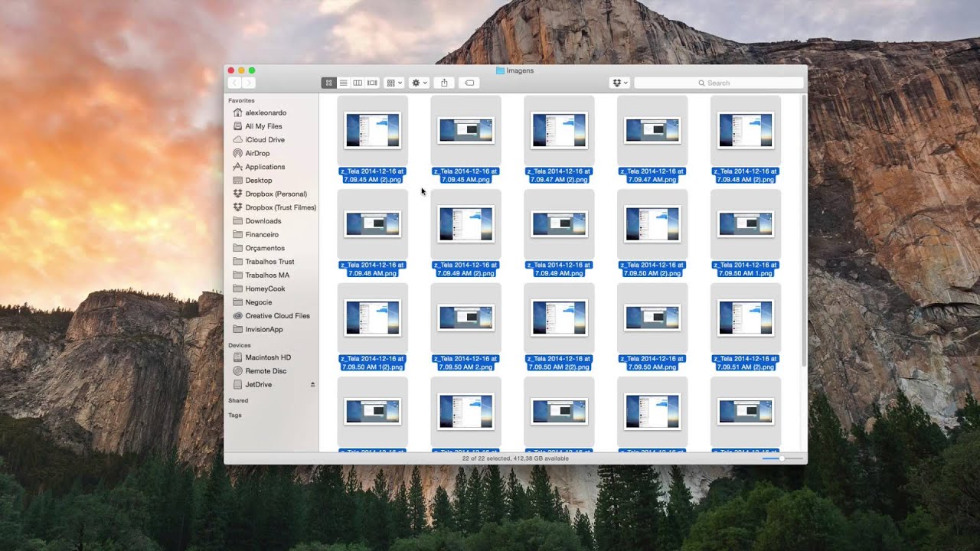Open iCloud Drive in the sidebar

pos(264,140)
